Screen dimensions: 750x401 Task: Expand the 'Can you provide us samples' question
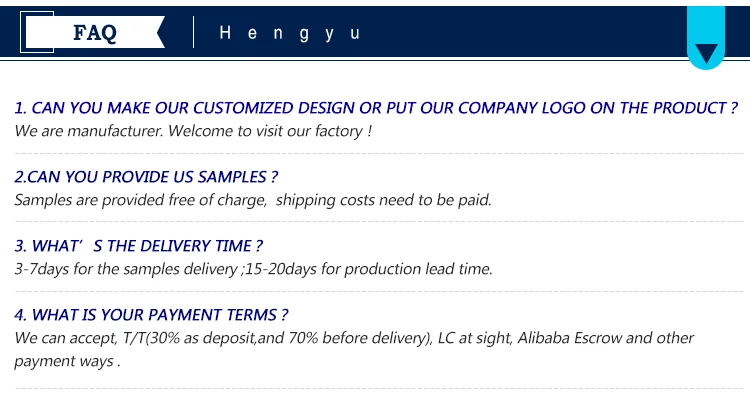coord(146,177)
